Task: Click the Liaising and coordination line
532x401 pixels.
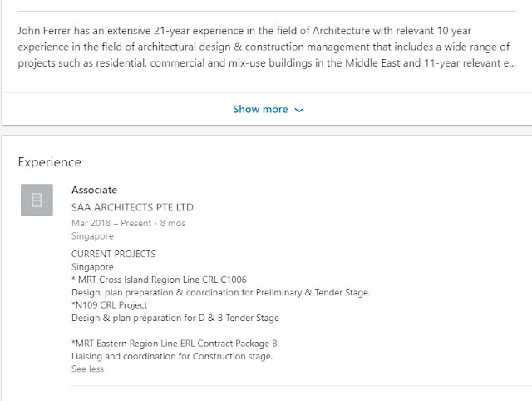Action: 172,357
